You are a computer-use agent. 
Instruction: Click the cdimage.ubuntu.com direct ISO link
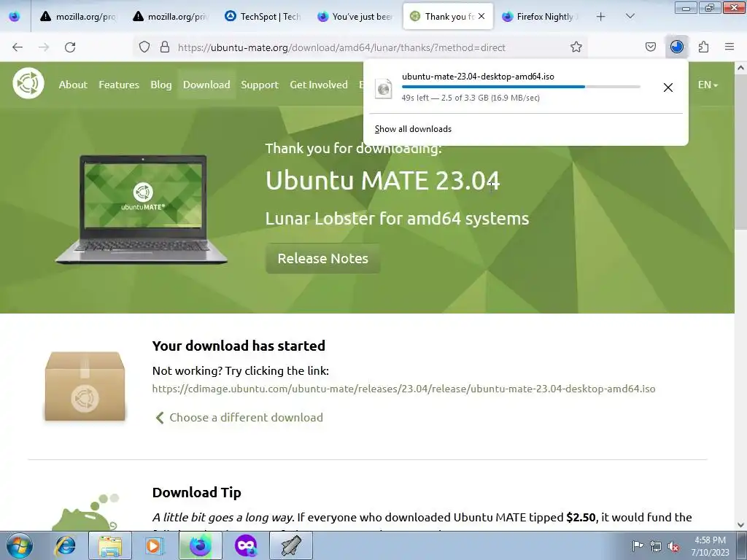[x=403, y=389]
